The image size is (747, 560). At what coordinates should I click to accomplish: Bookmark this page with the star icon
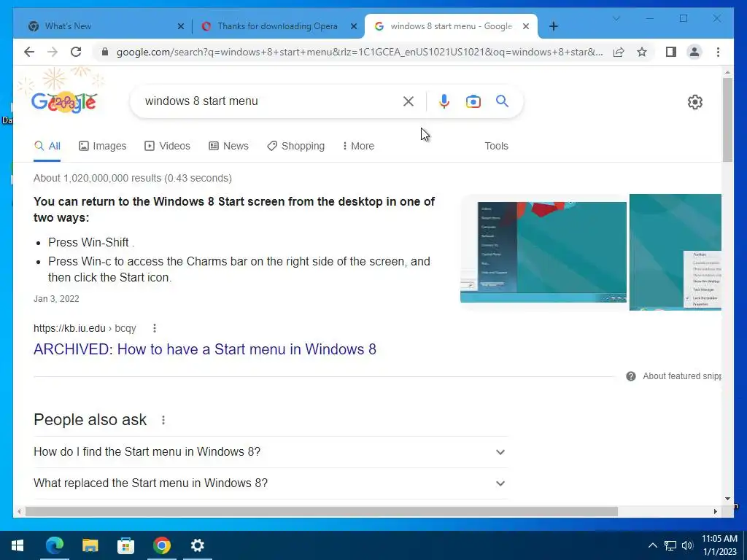coord(642,52)
